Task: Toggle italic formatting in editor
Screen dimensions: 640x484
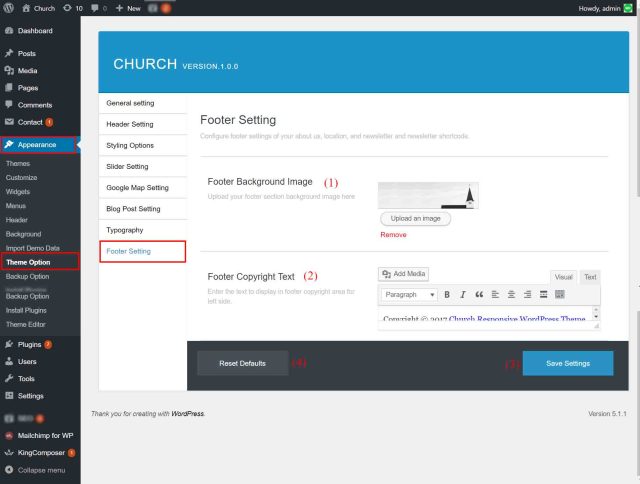Action: pos(463,295)
